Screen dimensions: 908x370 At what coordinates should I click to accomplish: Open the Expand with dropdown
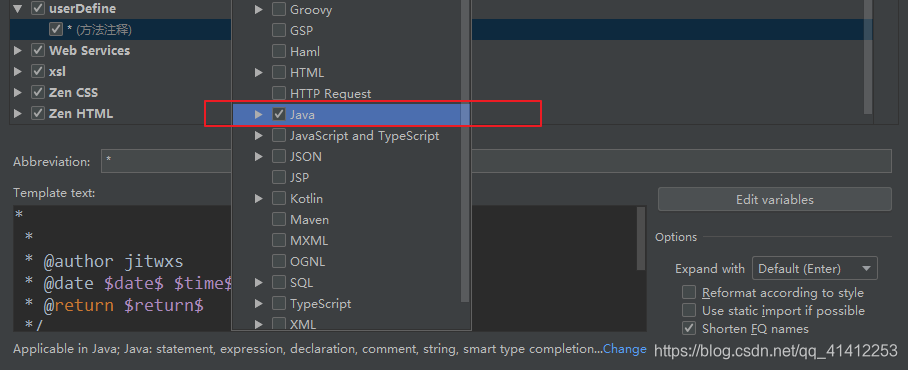tap(814, 269)
